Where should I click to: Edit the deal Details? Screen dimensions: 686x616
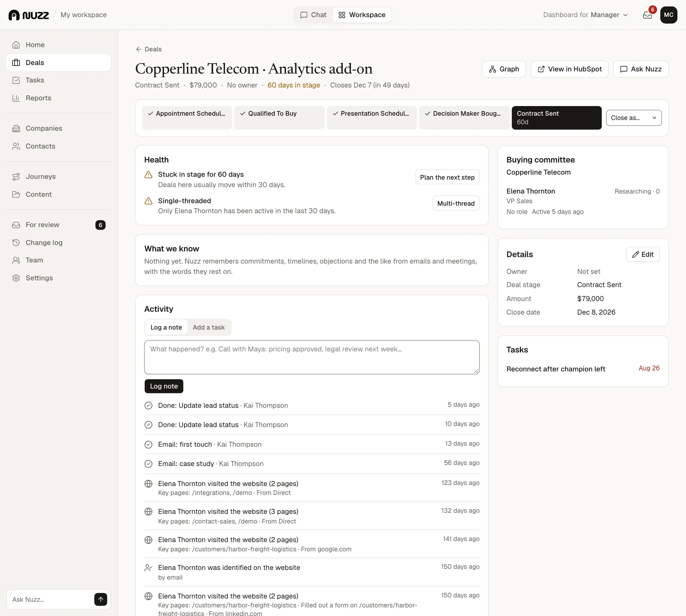[x=642, y=255]
